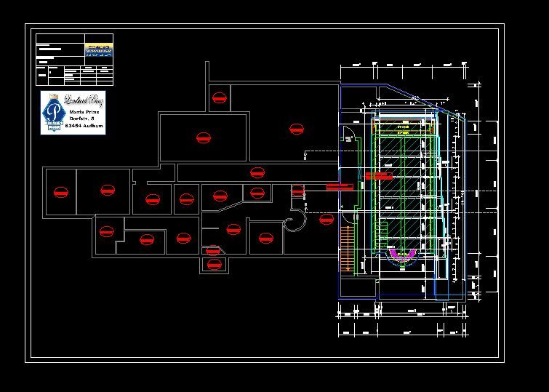Click the red marker in the bottom protruding room
549x392 pixels.
214,265
